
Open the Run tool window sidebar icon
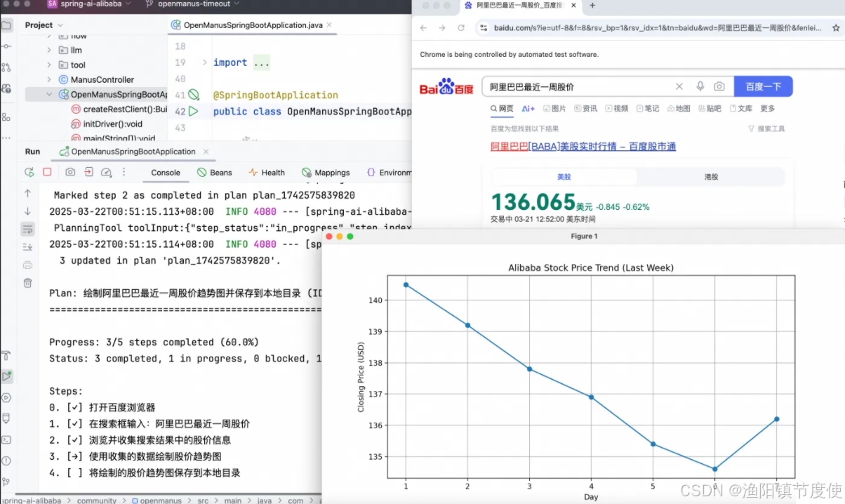6,376
